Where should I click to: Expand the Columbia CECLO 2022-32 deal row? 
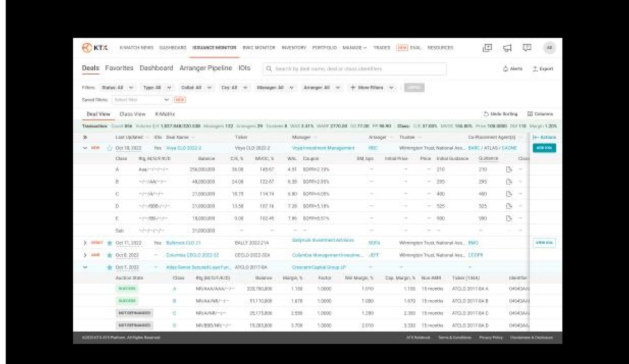click(85, 255)
